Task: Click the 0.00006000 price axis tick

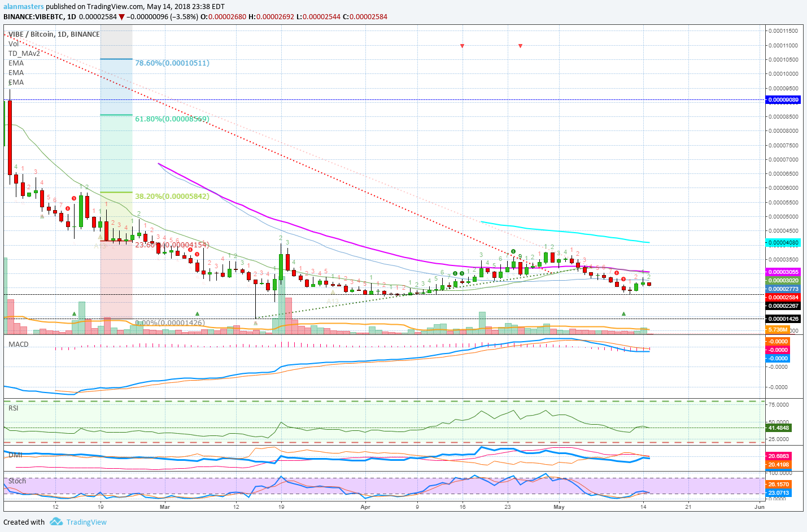Action: click(x=783, y=188)
